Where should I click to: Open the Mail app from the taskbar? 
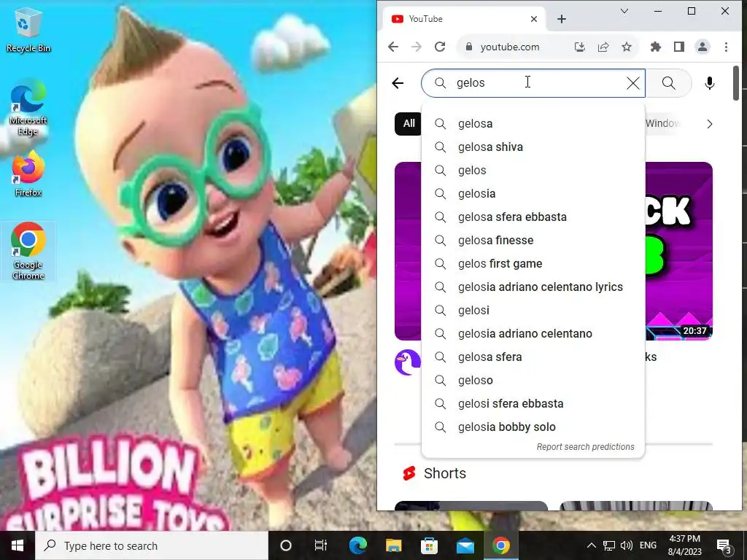[465, 545]
